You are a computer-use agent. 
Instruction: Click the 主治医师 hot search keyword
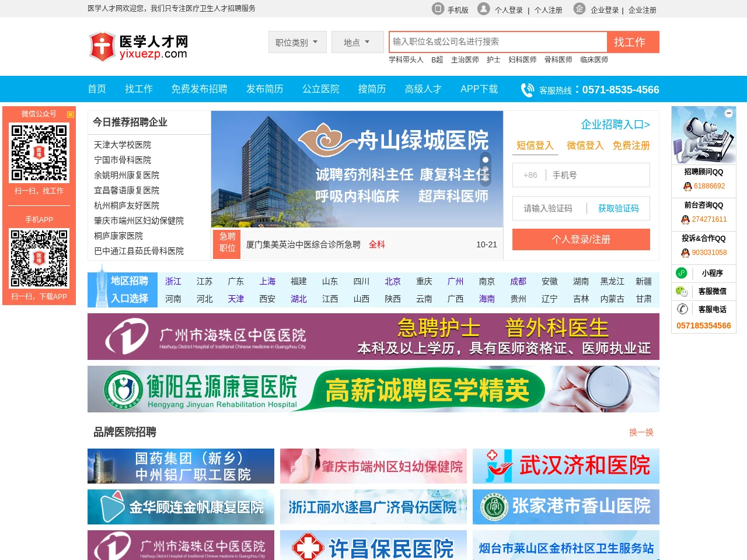(465, 60)
